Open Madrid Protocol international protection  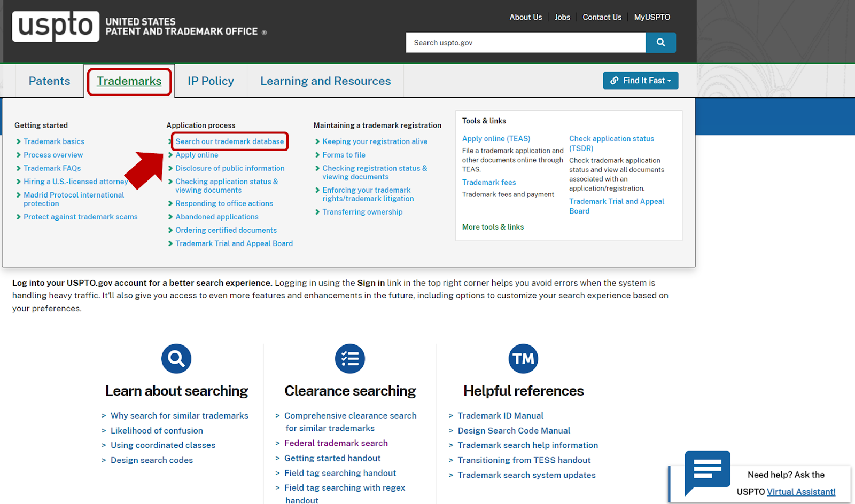[x=74, y=199]
